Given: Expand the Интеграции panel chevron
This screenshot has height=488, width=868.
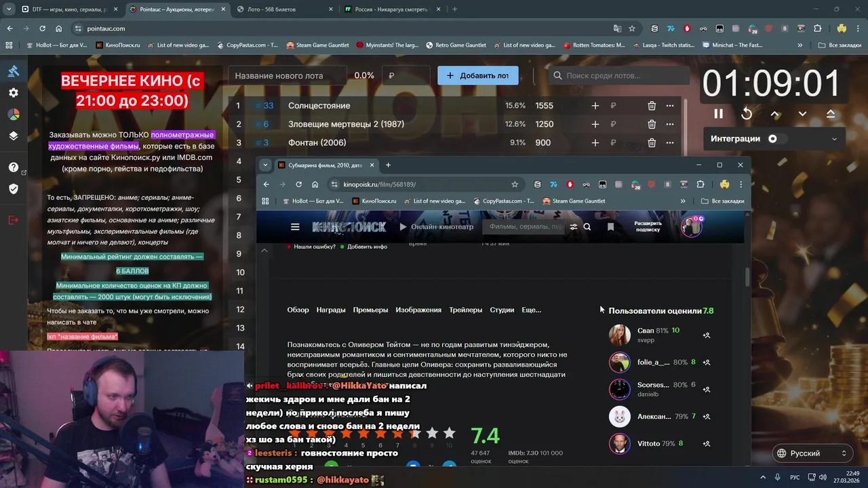Looking at the screenshot, I should click(x=834, y=139).
